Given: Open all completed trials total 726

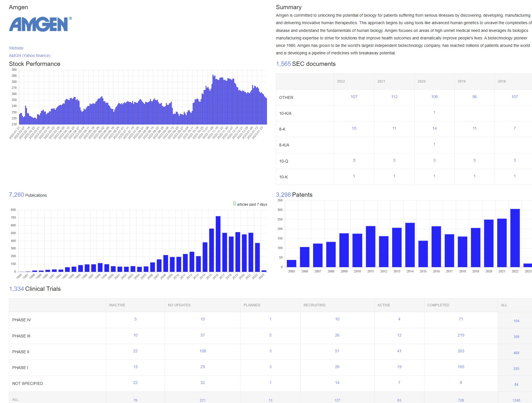Looking at the screenshot, I should [x=461, y=400].
